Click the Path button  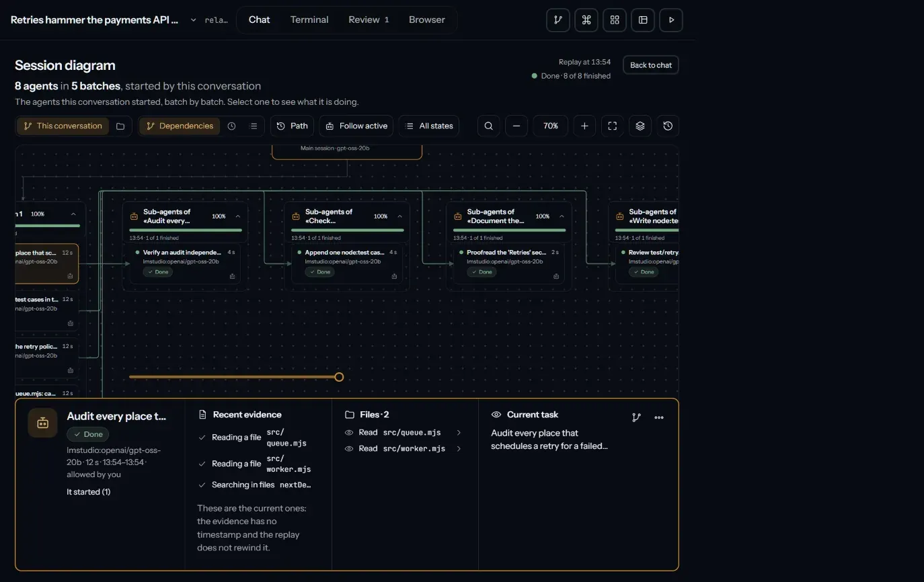293,126
